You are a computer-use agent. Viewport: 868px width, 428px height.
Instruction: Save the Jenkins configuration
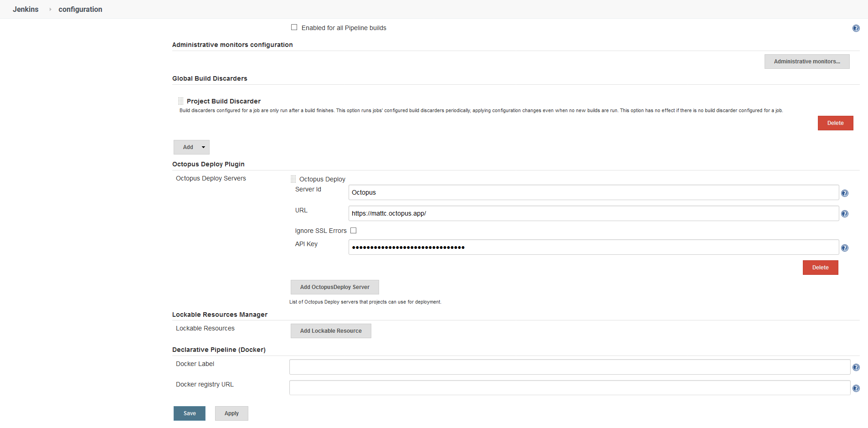click(189, 413)
